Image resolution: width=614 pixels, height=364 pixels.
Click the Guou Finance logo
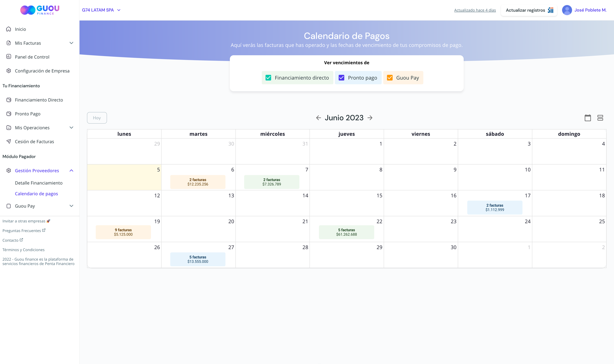(40, 10)
